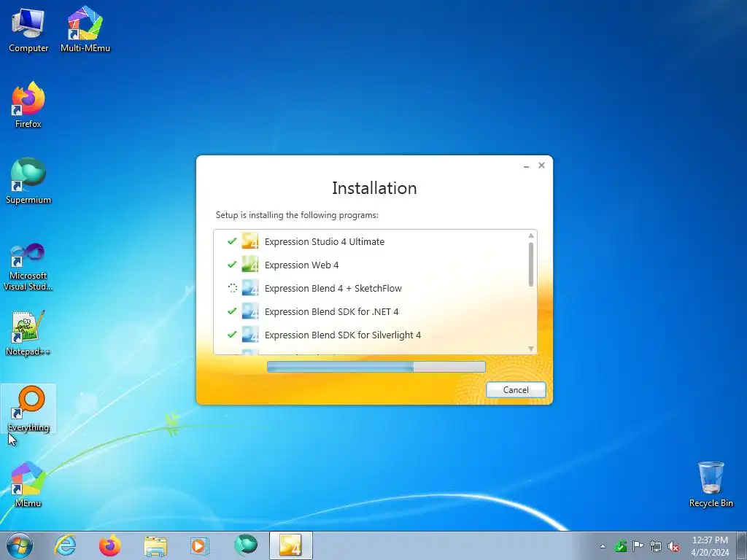
Task: Minimize the Installation setup window
Action: (x=527, y=166)
